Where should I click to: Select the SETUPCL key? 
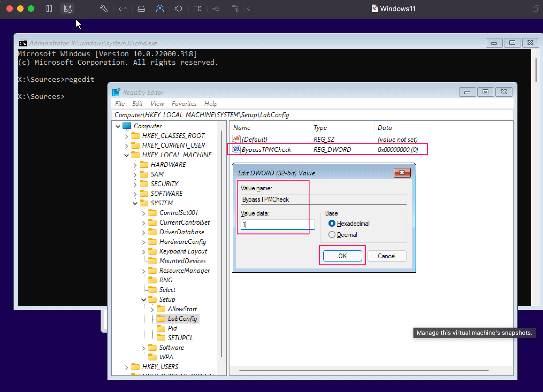[180, 338]
